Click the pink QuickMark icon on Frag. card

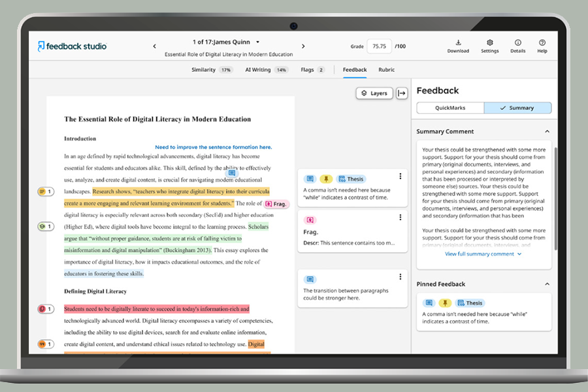[310, 220]
